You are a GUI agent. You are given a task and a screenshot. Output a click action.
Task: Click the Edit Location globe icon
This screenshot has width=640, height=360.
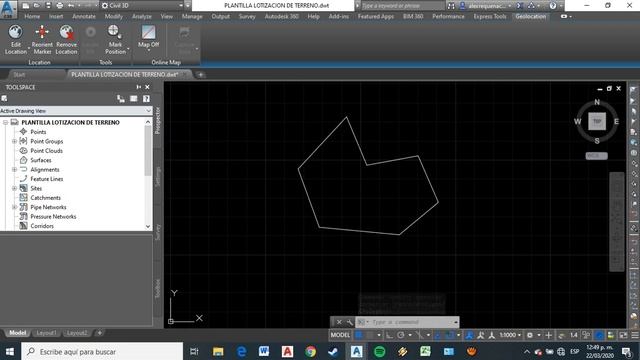(x=16, y=32)
